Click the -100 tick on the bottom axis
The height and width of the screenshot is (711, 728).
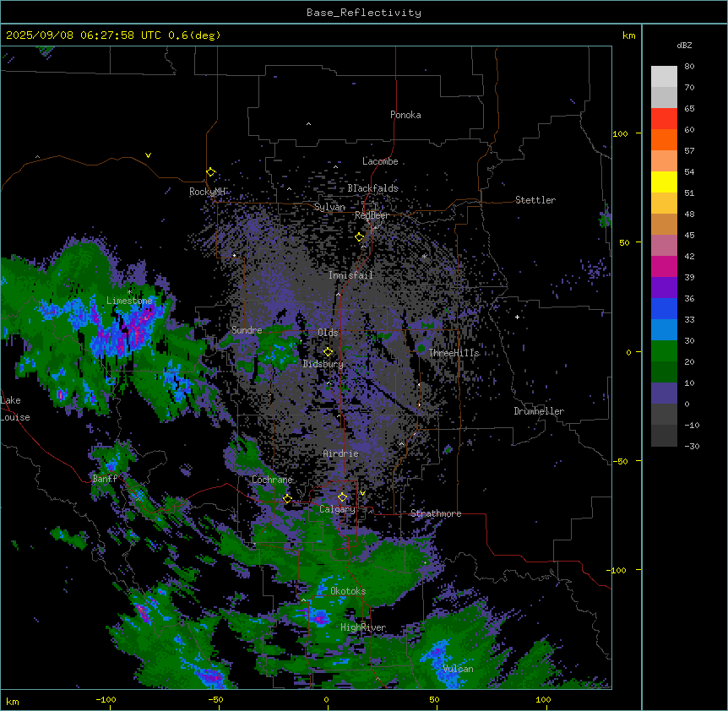pyautogui.click(x=106, y=699)
